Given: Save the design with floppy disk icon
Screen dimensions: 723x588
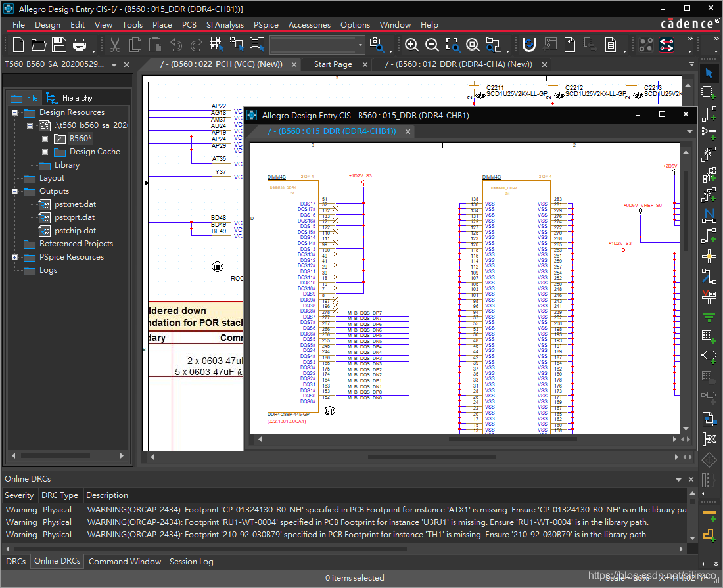Looking at the screenshot, I should 59,45.
